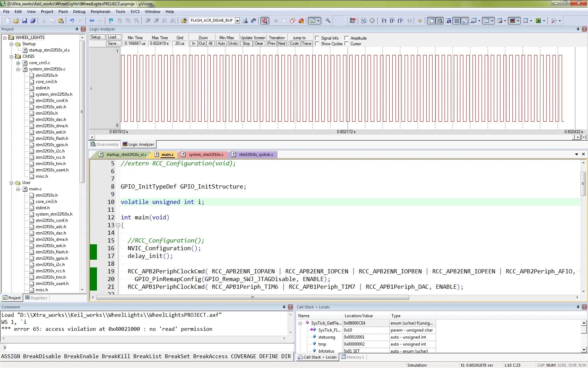Click the Start/Stop Debug Session icon
Image resolution: width=588 pixels, height=368 pixels.
(265, 21)
